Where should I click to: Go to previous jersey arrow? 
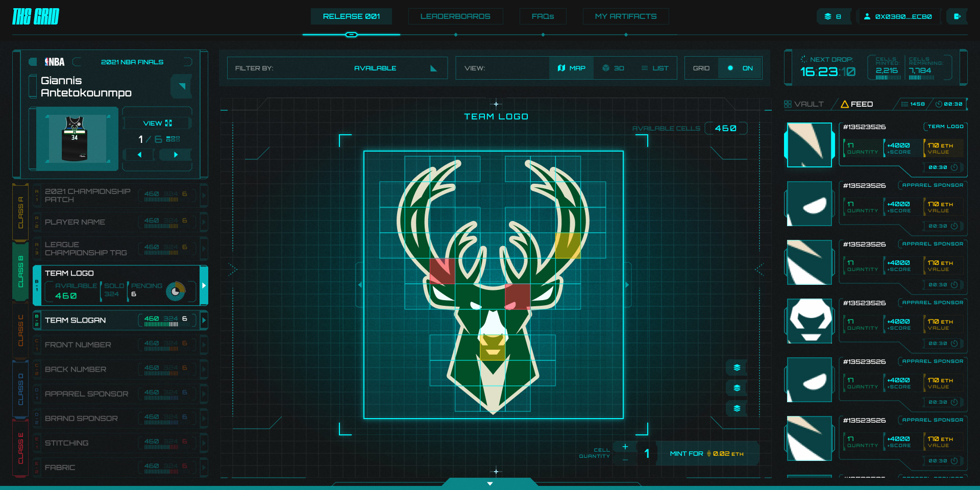click(x=139, y=155)
